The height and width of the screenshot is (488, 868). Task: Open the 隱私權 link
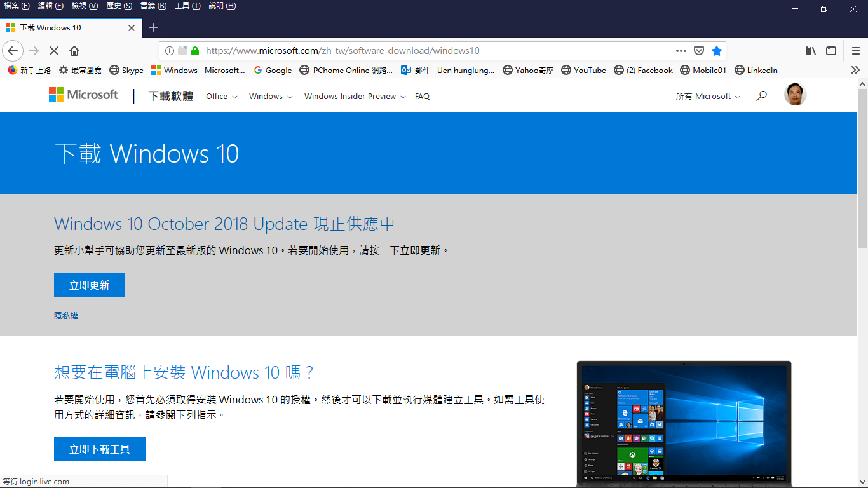click(x=66, y=316)
